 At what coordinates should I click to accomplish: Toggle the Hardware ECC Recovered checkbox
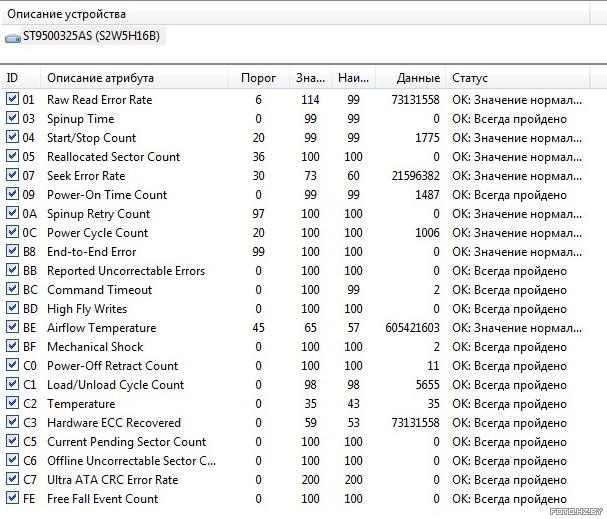point(12,423)
